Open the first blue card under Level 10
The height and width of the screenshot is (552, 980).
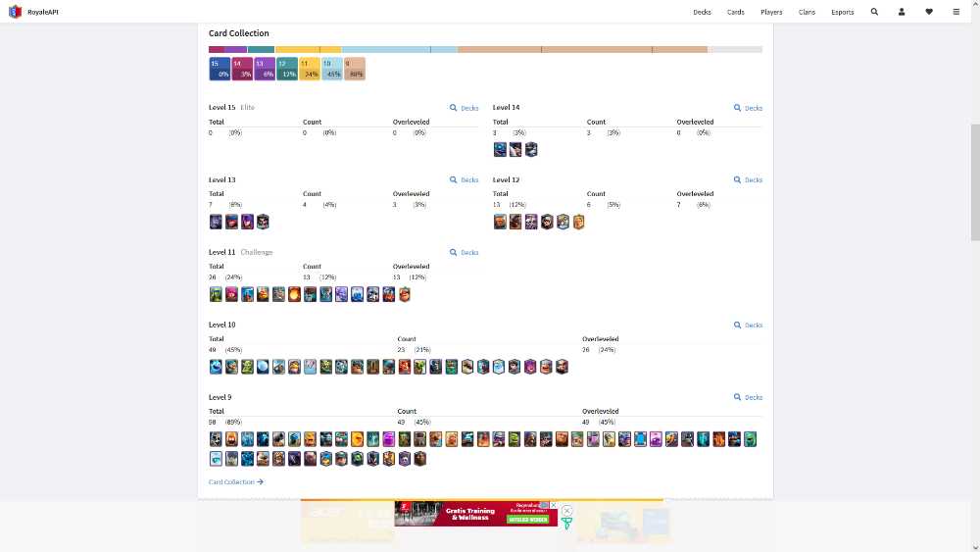(216, 367)
